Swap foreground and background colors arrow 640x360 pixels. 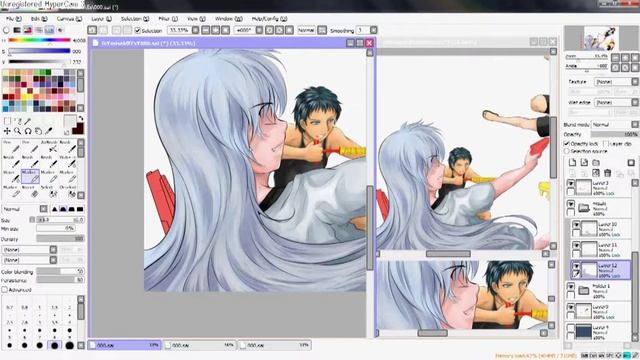tap(81, 118)
